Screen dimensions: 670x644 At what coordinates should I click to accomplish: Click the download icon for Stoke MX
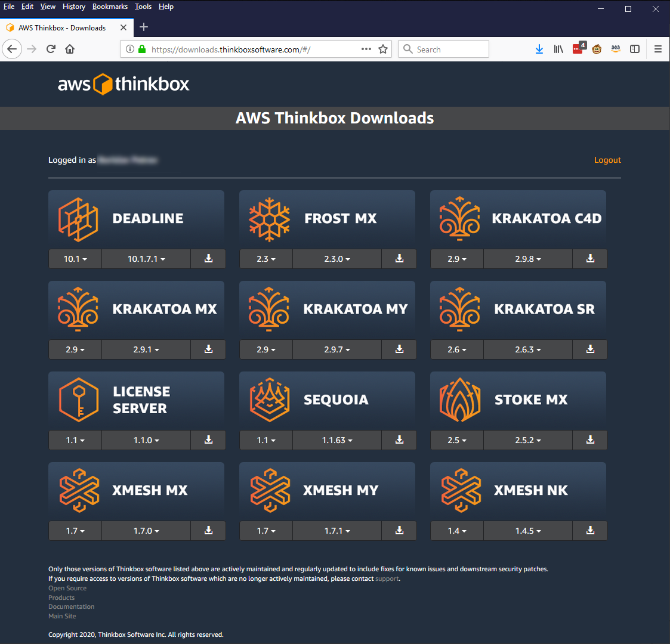[589, 440]
